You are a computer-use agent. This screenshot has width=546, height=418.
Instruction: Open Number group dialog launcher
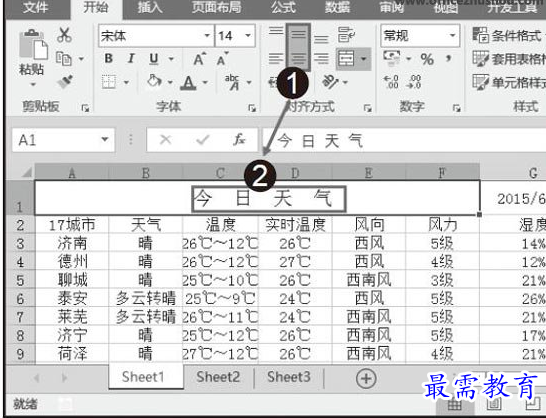click(456, 108)
